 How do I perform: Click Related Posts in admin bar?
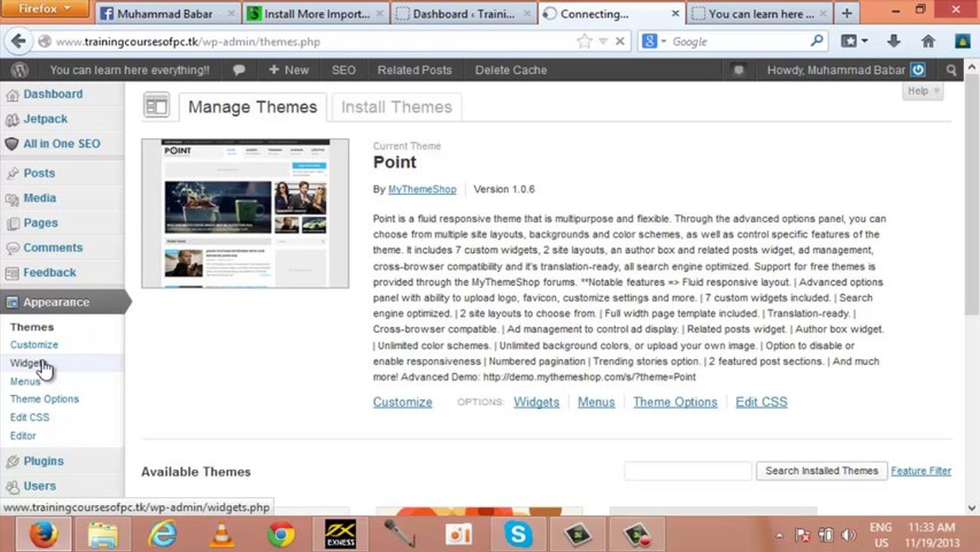point(415,70)
